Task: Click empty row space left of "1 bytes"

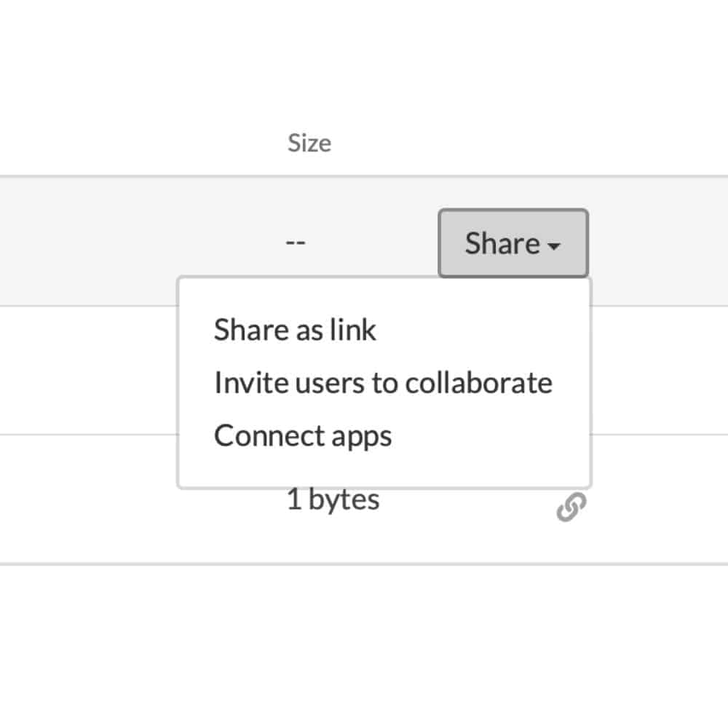Action: point(139,500)
